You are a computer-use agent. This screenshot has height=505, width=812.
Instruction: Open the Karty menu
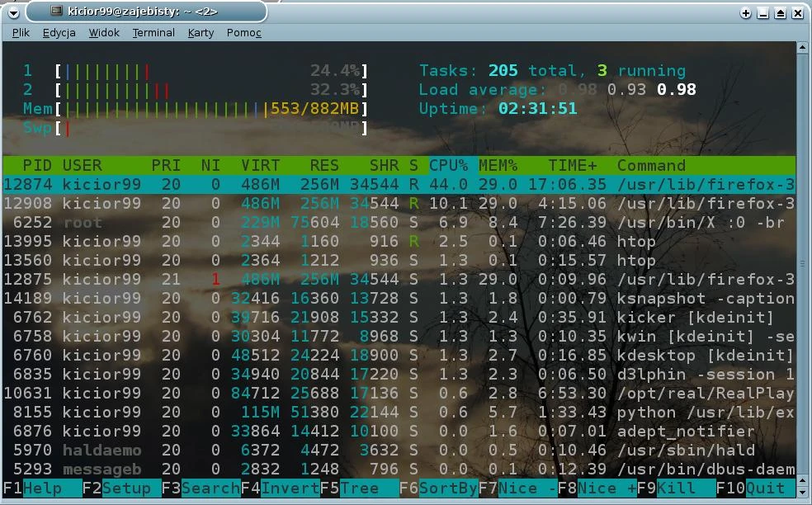click(x=201, y=33)
